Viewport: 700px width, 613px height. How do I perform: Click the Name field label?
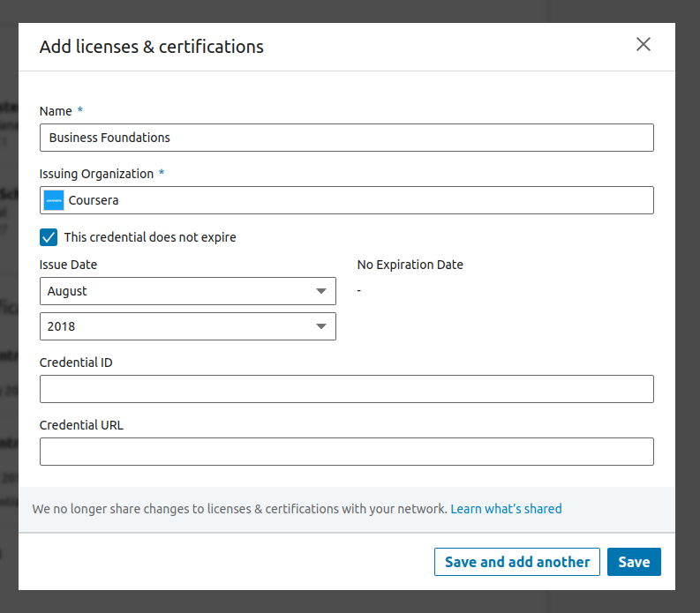(56, 111)
